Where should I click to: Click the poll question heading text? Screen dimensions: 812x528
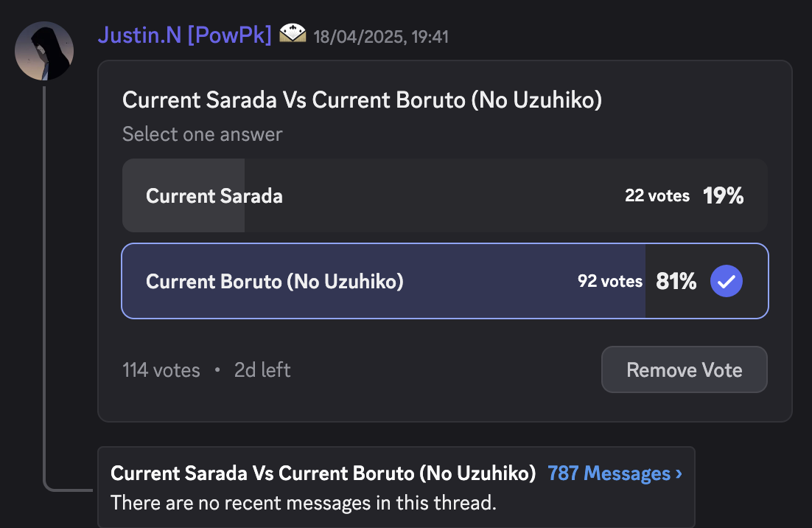click(x=362, y=100)
